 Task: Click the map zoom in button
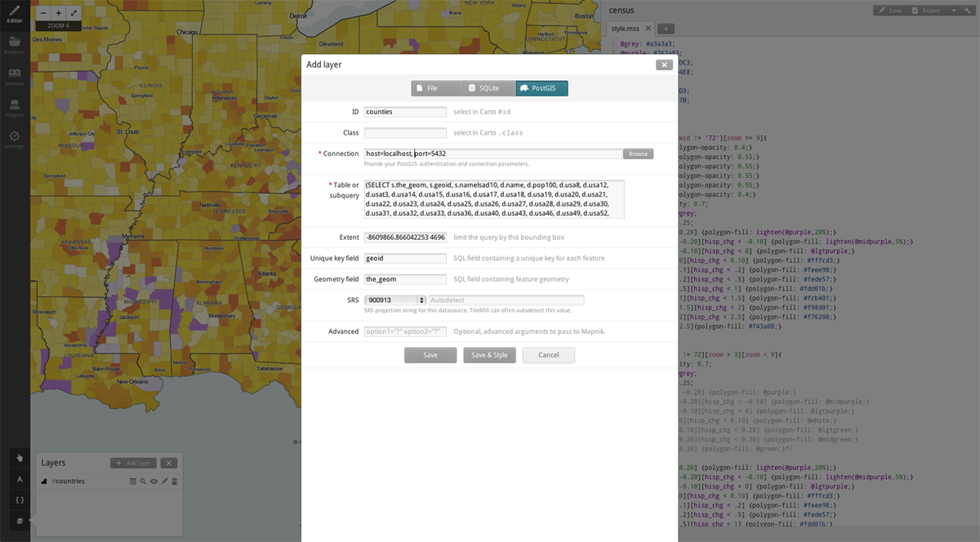click(x=58, y=13)
